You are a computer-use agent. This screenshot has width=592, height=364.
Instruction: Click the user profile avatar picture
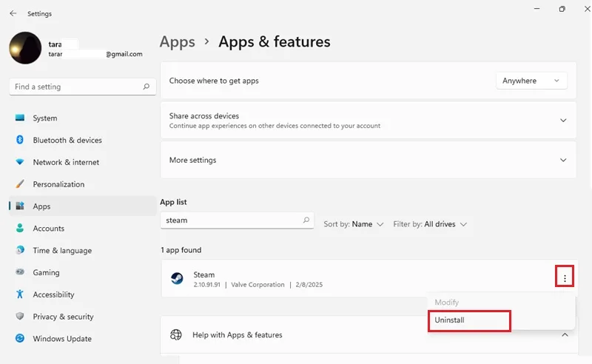[25, 48]
